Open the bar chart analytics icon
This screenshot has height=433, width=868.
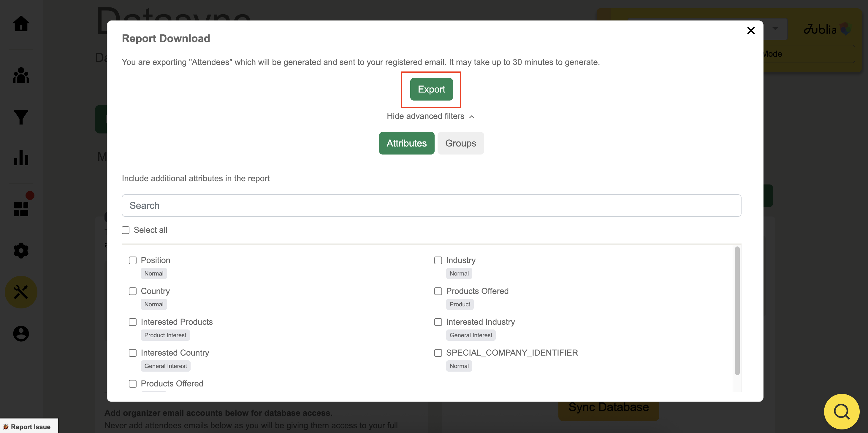tap(21, 157)
